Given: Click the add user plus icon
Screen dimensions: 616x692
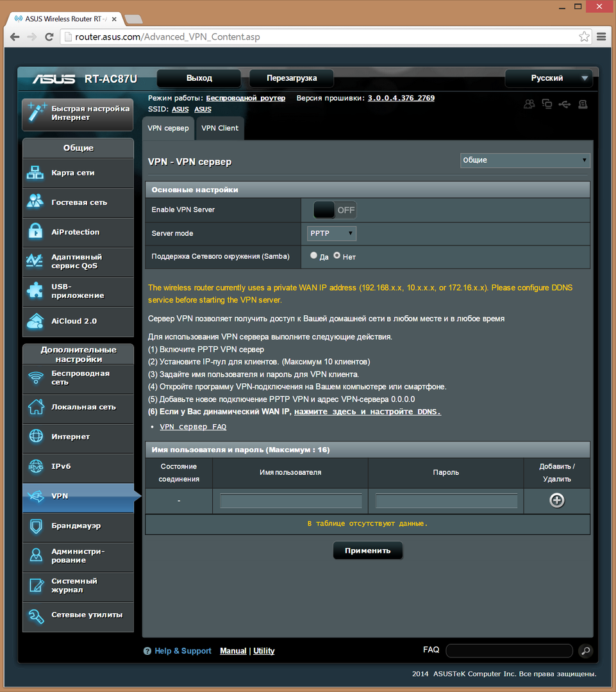Looking at the screenshot, I should pos(556,500).
